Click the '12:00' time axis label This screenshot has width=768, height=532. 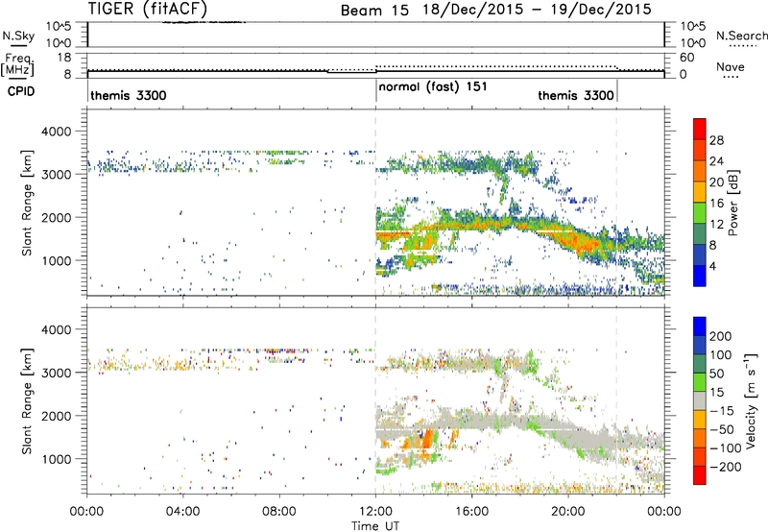tap(375, 512)
